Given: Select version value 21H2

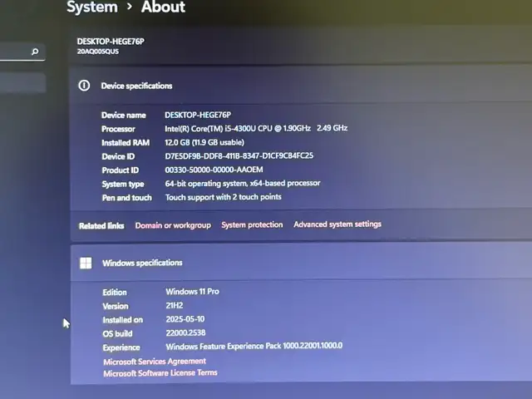Looking at the screenshot, I should tap(175, 305).
